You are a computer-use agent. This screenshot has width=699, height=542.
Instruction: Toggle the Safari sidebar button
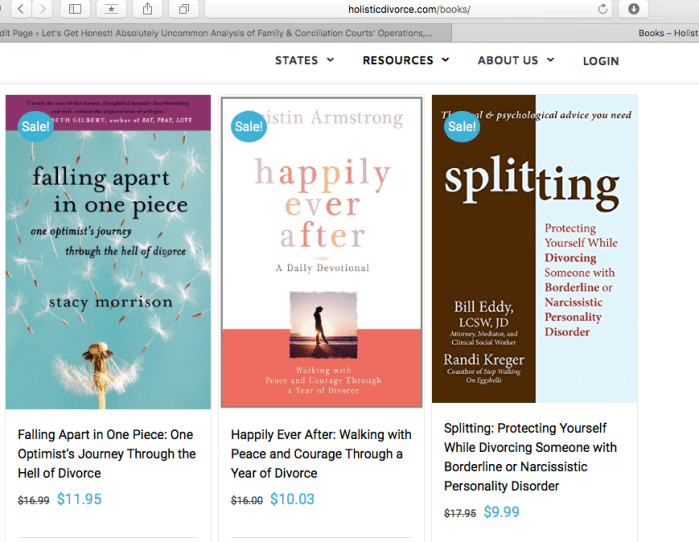75,9
